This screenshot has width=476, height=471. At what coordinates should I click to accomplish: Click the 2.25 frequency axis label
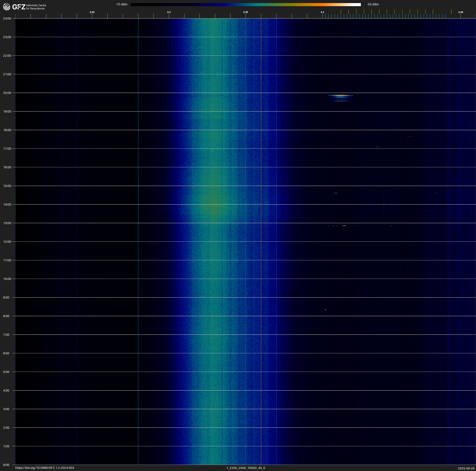[x=92, y=12]
